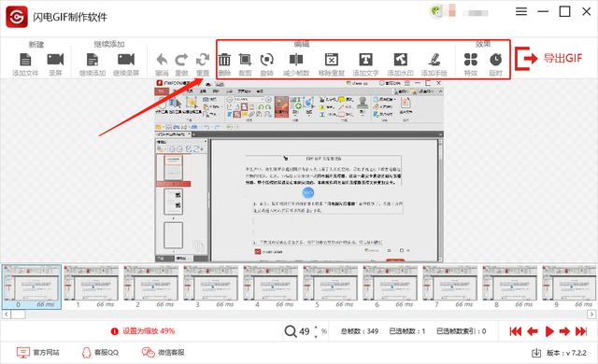Click the 版本: v 7.2.2 text
The width and height of the screenshot is (598, 364).
coord(566,353)
